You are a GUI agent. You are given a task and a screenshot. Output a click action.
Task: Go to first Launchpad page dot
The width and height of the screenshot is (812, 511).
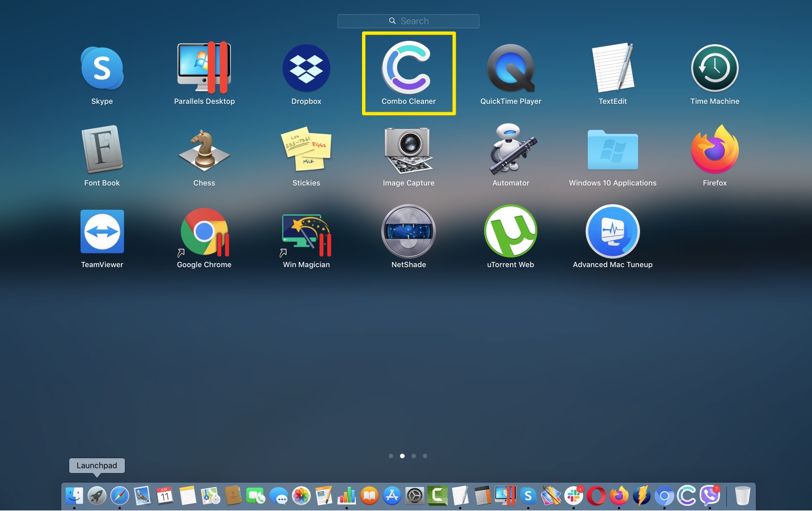click(x=391, y=456)
